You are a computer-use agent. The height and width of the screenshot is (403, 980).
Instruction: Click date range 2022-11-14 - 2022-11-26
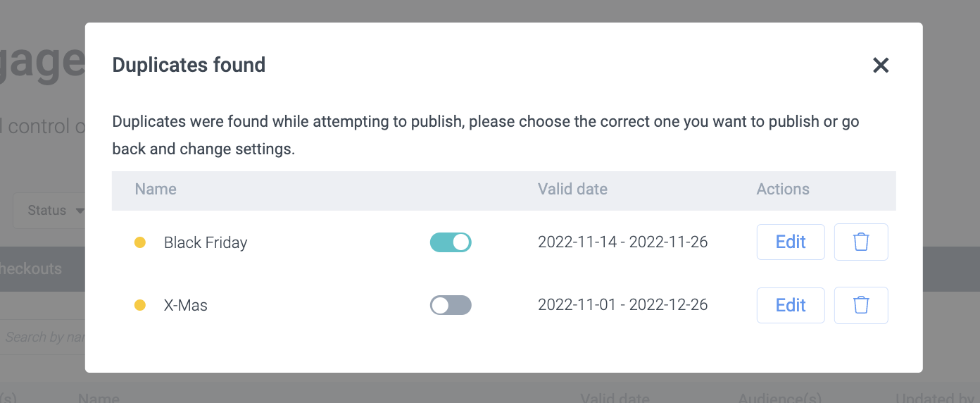[x=622, y=242]
